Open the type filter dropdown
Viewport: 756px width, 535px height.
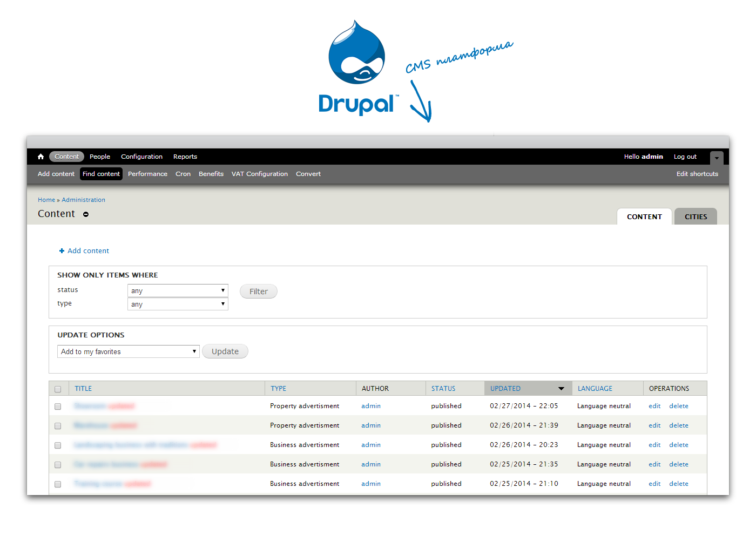point(178,304)
